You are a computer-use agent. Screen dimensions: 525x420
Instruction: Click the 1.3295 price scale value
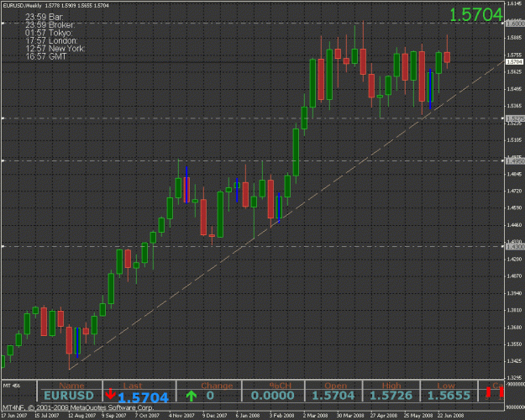point(514,378)
